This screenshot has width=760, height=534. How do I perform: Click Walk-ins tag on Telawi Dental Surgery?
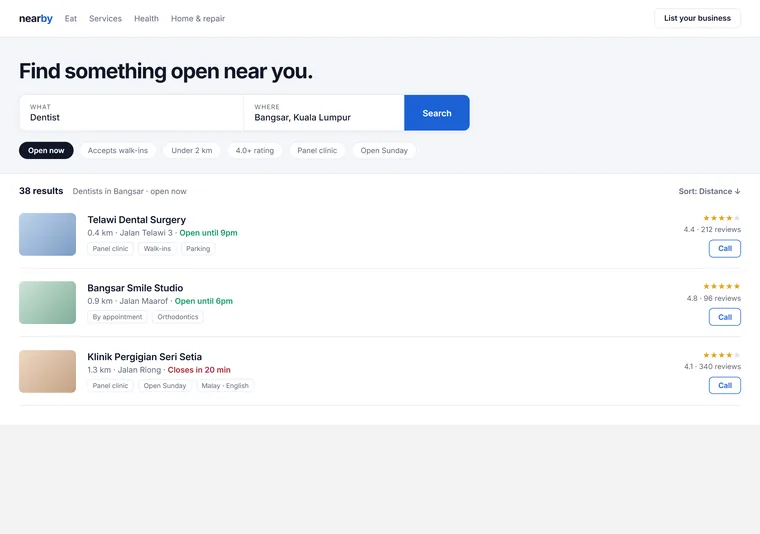(157, 249)
